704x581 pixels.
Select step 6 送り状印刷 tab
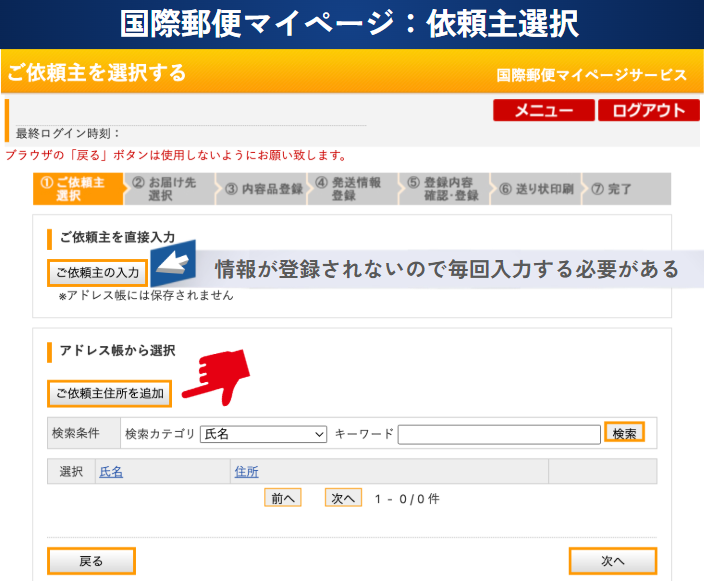click(x=537, y=189)
